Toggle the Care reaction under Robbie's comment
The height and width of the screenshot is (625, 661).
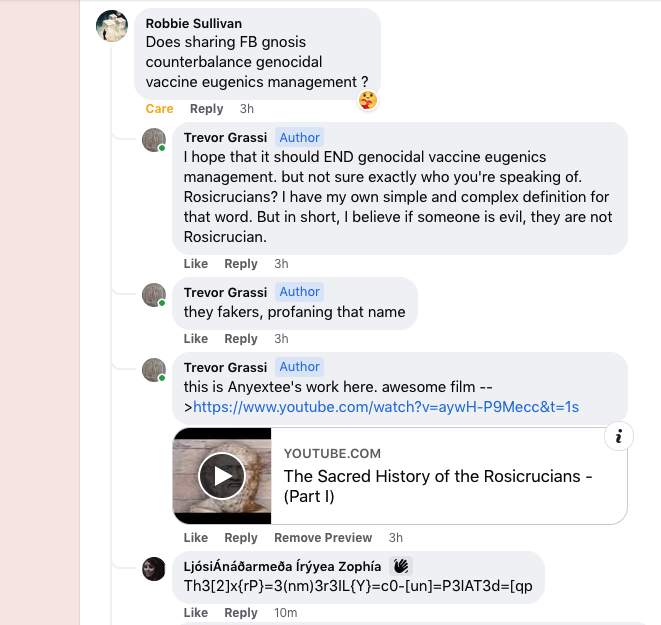[x=159, y=109]
